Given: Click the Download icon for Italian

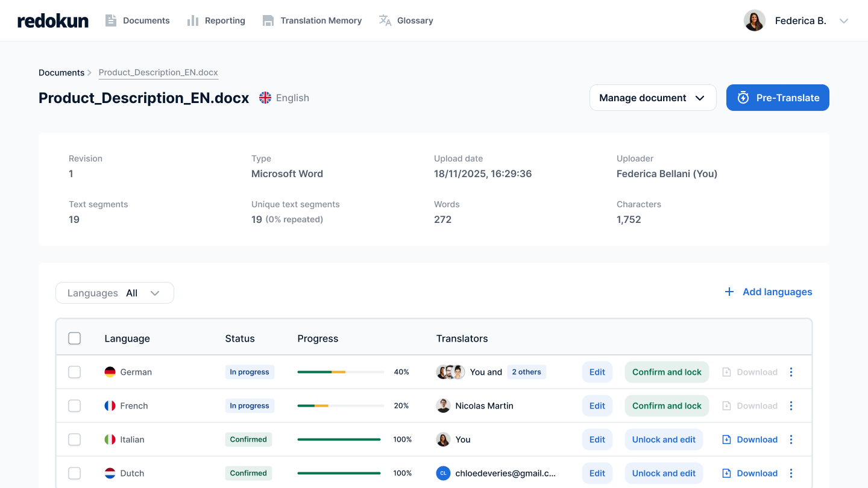Looking at the screenshot, I should coord(726,439).
